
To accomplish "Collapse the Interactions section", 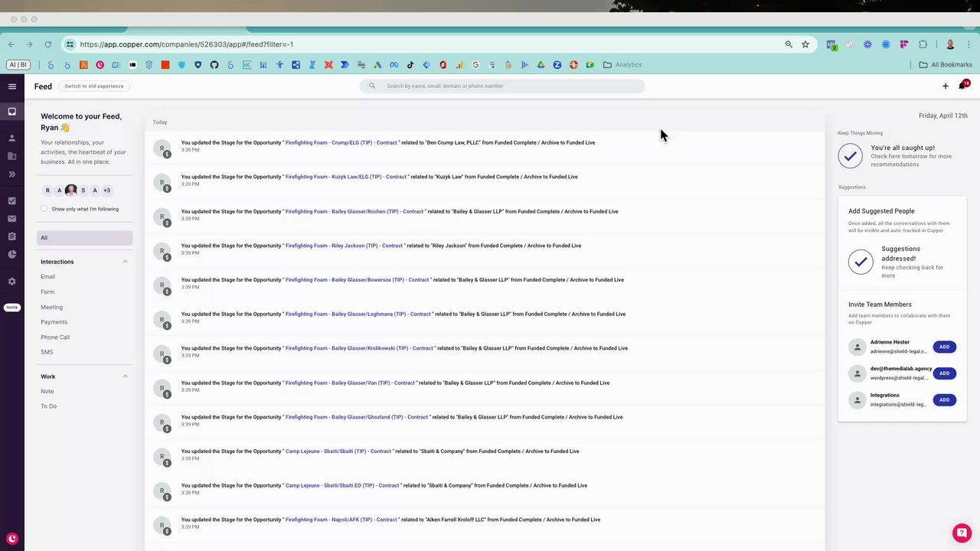I will [x=125, y=262].
